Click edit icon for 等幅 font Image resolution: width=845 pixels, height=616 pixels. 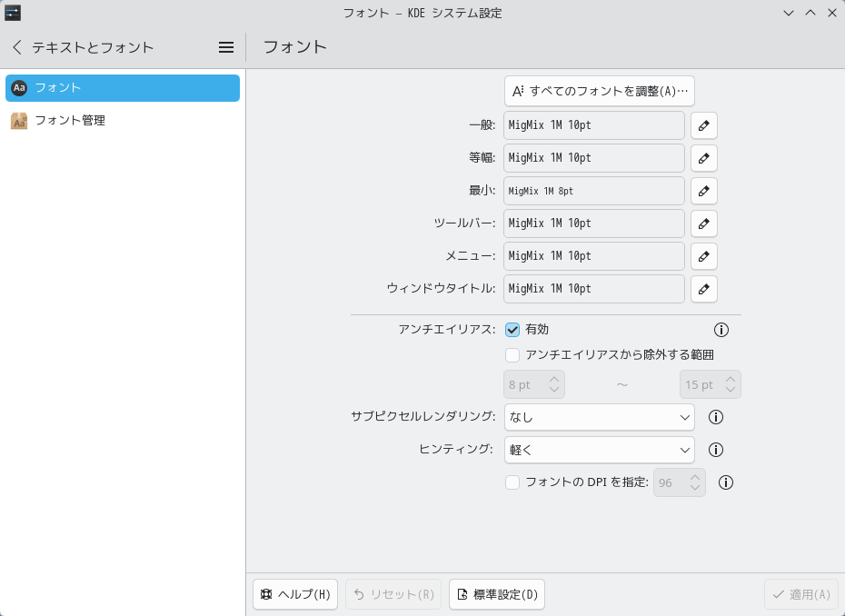[x=703, y=158]
